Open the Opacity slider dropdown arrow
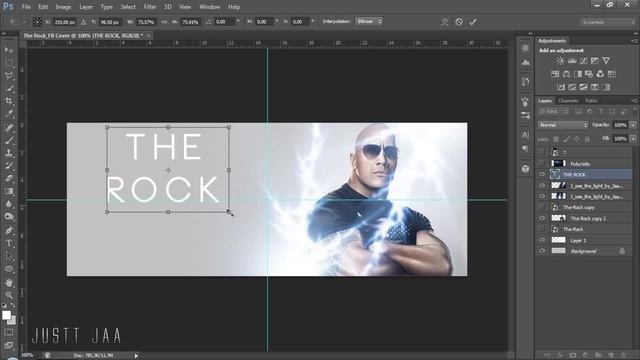 [x=633, y=125]
